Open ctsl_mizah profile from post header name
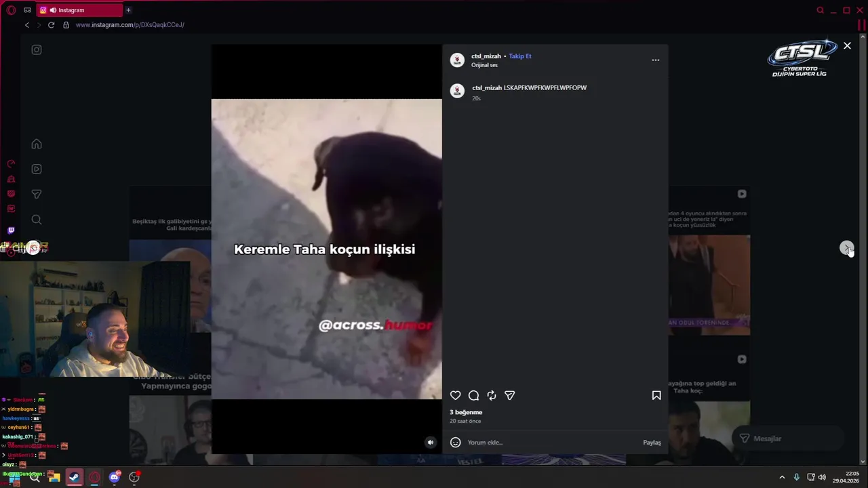This screenshot has height=488, width=868. tap(486, 56)
